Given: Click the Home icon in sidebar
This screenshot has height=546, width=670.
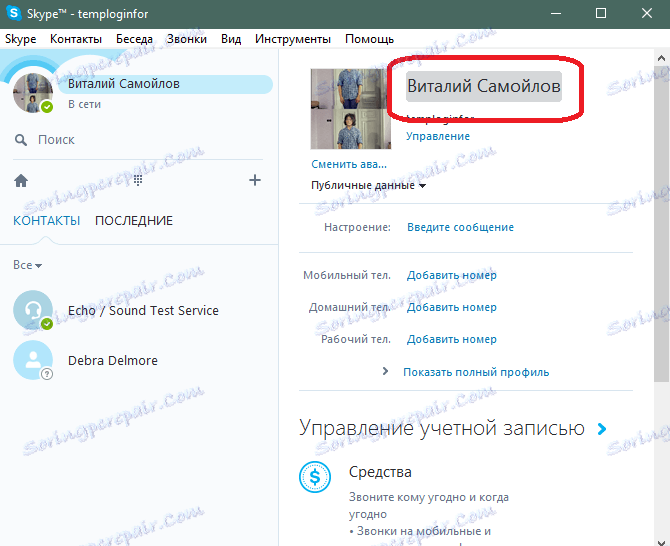Looking at the screenshot, I should [21, 181].
